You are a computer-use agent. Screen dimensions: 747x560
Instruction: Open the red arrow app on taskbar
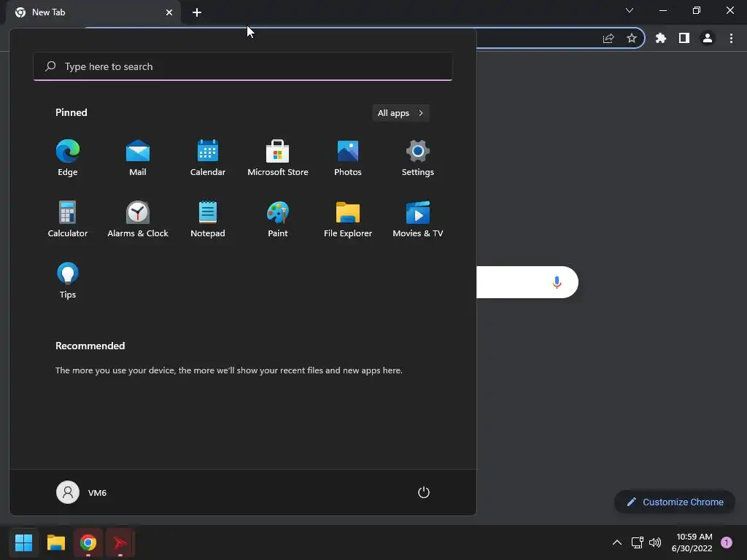(x=120, y=542)
